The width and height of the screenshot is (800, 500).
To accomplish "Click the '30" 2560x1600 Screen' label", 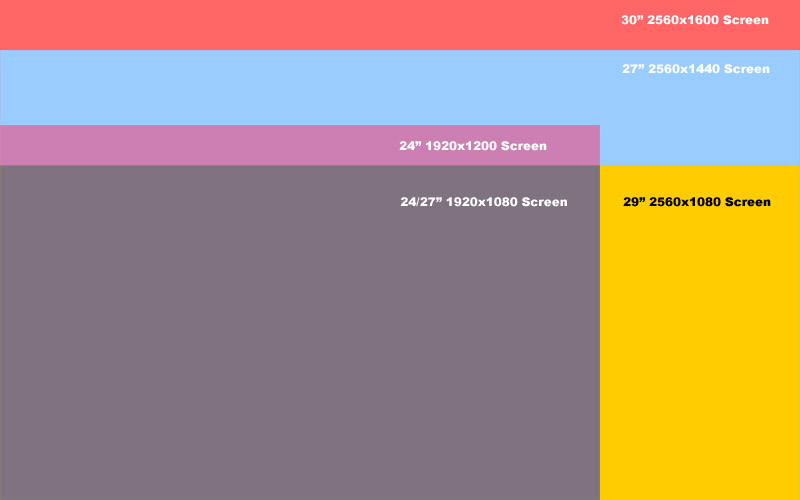I will coord(695,20).
